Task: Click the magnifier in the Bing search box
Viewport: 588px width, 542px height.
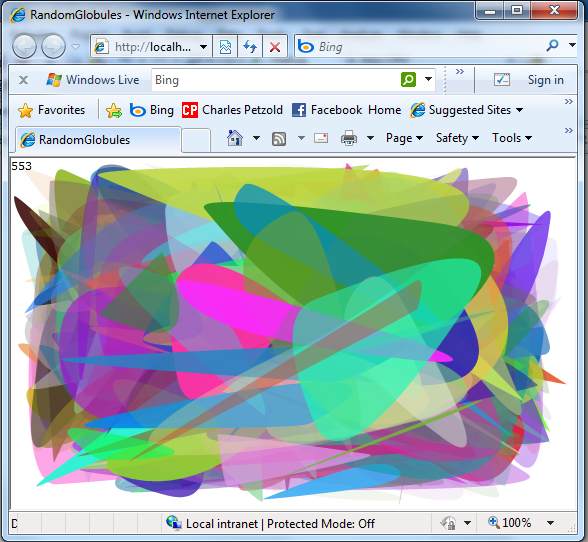Action: (x=552, y=45)
